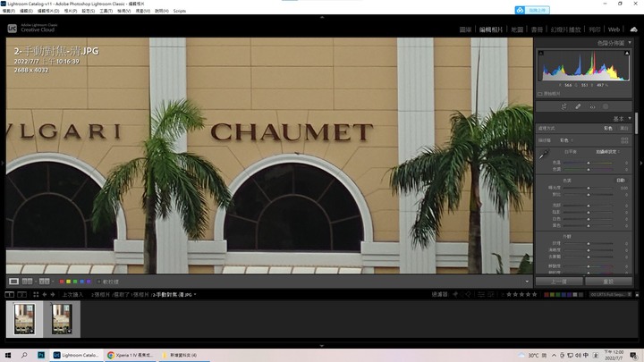Collapse the bottom filmstrip panel arrow
Image resolution: width=644 pixels, height=362 pixels.
click(x=322, y=346)
